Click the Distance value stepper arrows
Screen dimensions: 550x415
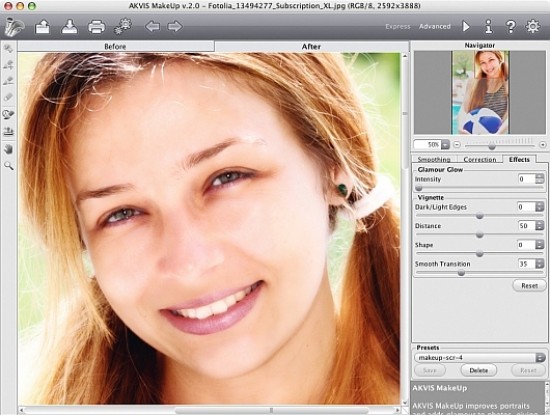coord(540,226)
